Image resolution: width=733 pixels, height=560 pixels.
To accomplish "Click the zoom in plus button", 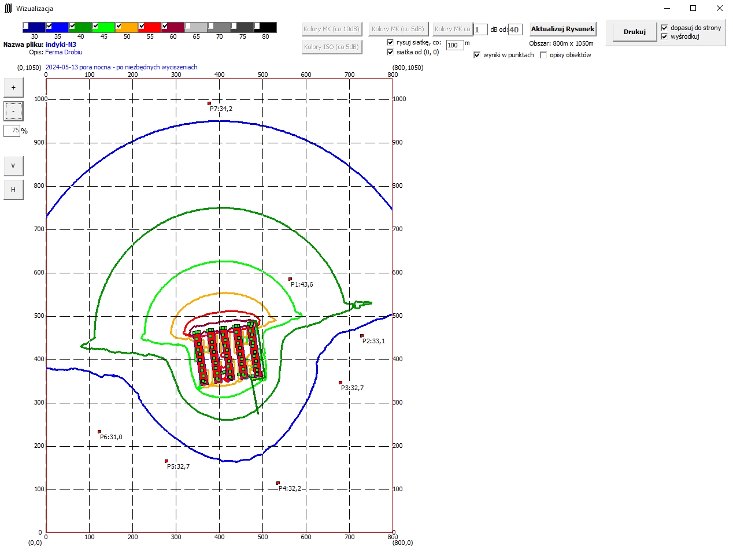I will coord(13,88).
